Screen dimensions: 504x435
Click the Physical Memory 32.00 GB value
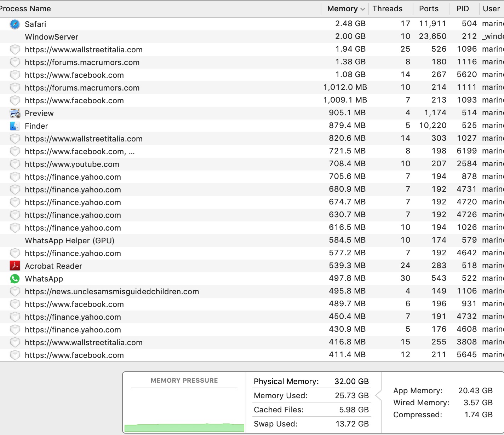[x=351, y=381]
